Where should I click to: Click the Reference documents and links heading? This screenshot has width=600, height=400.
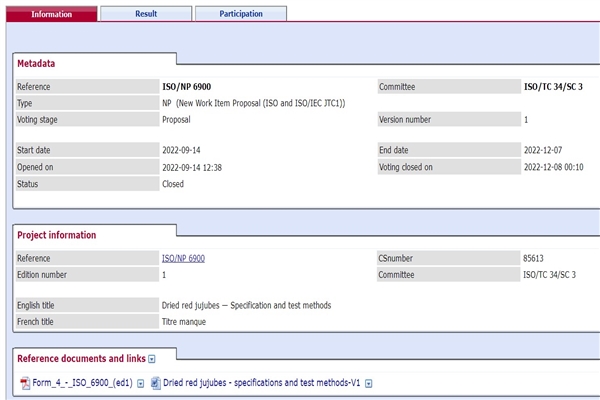(81, 357)
